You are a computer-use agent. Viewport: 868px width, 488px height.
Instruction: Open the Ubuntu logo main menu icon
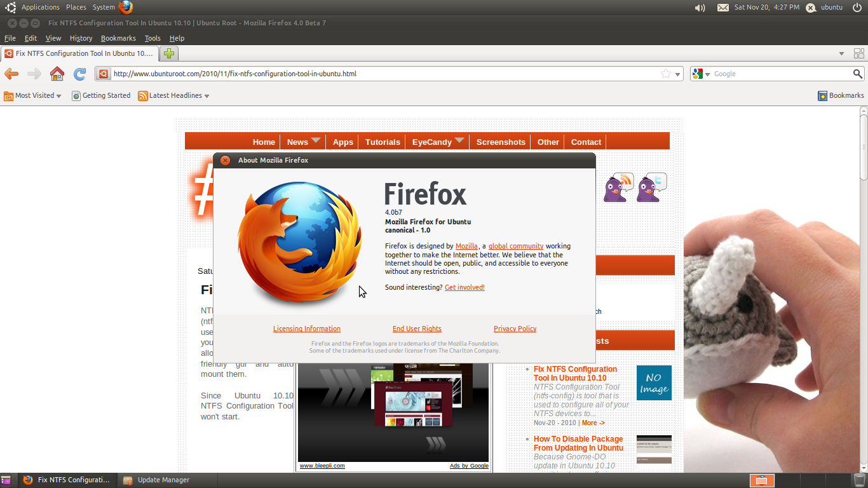click(x=11, y=8)
